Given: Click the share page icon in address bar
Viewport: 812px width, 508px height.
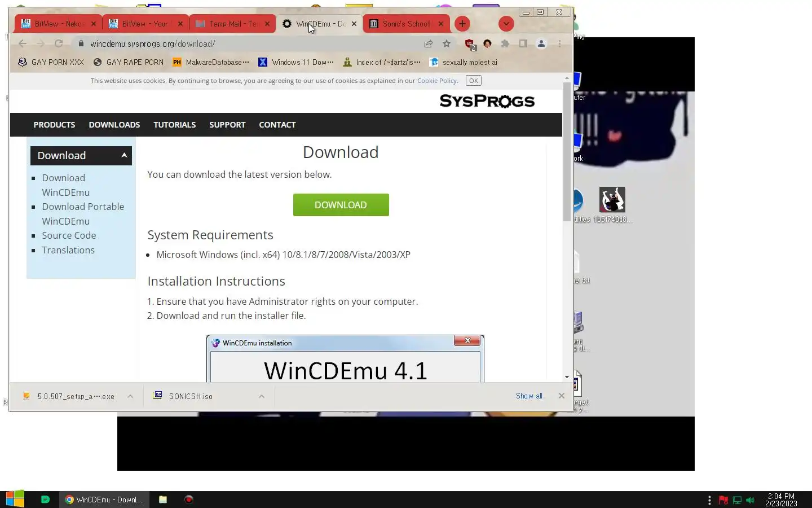Looking at the screenshot, I should [x=429, y=43].
